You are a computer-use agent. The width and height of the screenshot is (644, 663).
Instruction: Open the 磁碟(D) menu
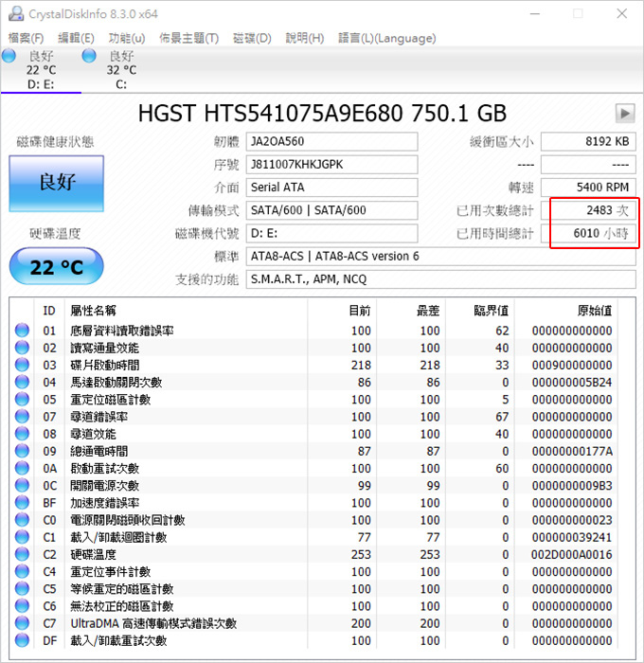click(252, 38)
